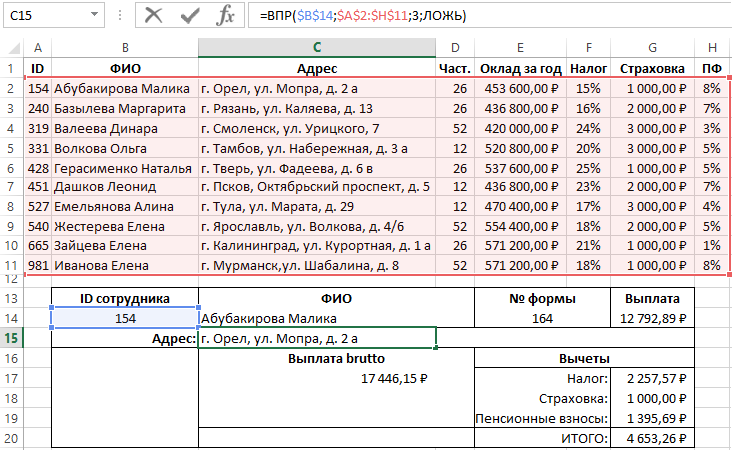The width and height of the screenshot is (732, 450).
Task: Select column F header
Action: 589,48
